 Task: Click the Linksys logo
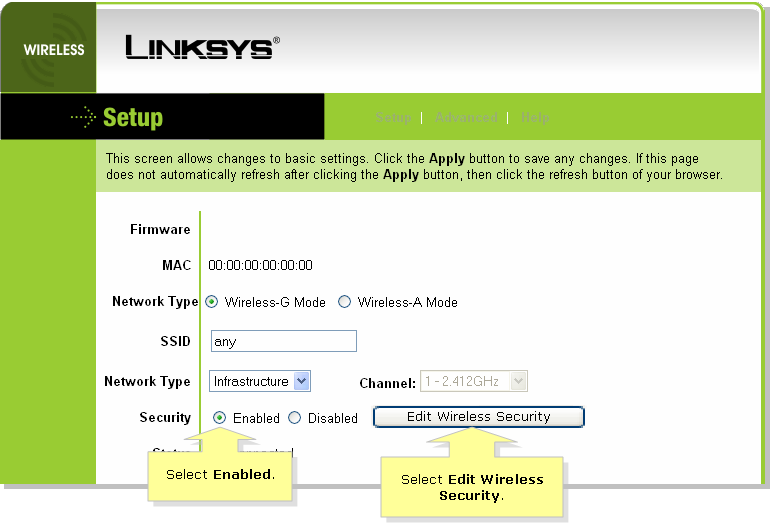pyautogui.click(x=202, y=47)
